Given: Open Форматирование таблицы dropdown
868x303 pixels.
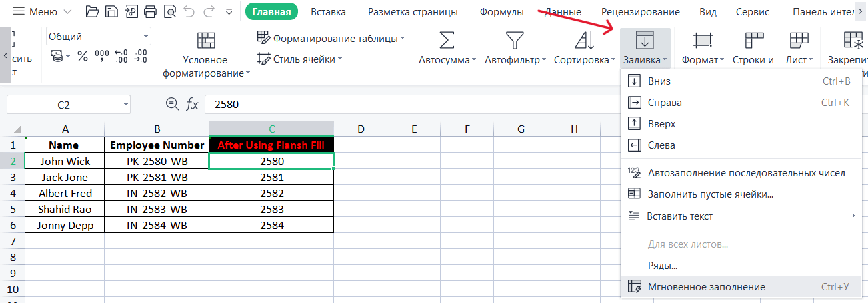Looking at the screenshot, I should (x=331, y=39).
